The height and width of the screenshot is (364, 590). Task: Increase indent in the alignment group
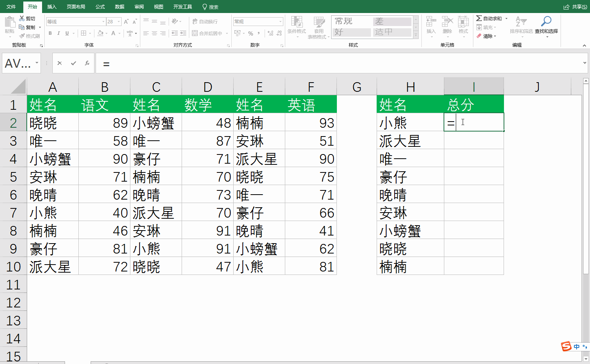click(183, 33)
